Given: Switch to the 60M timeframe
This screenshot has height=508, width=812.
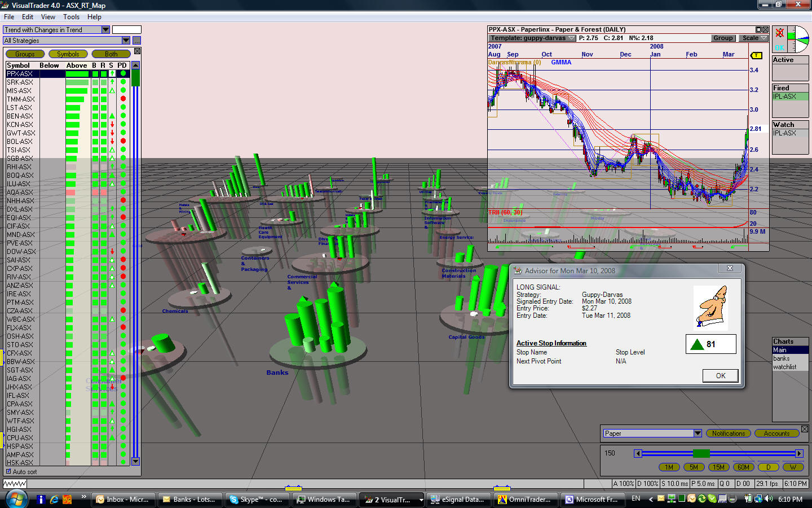Looking at the screenshot, I should (x=743, y=467).
